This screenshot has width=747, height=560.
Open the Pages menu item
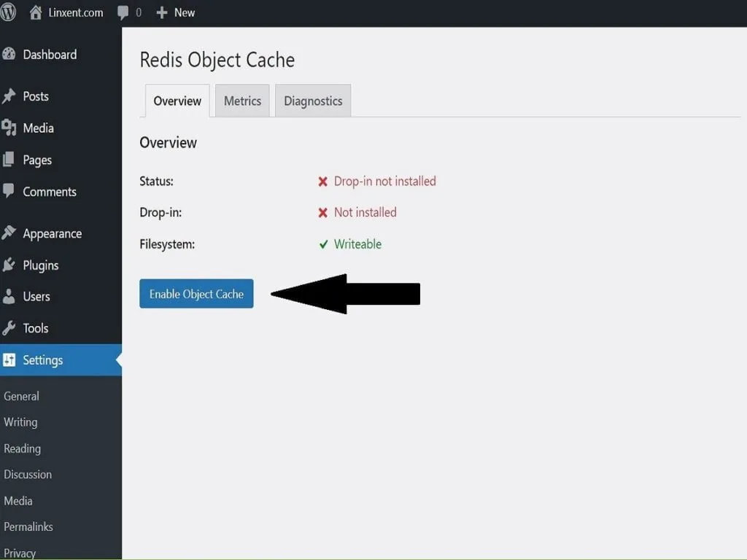pos(37,160)
